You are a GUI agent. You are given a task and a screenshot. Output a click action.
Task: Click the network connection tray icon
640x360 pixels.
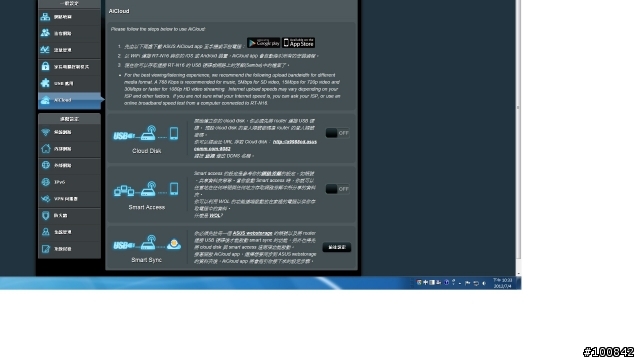(x=476, y=283)
